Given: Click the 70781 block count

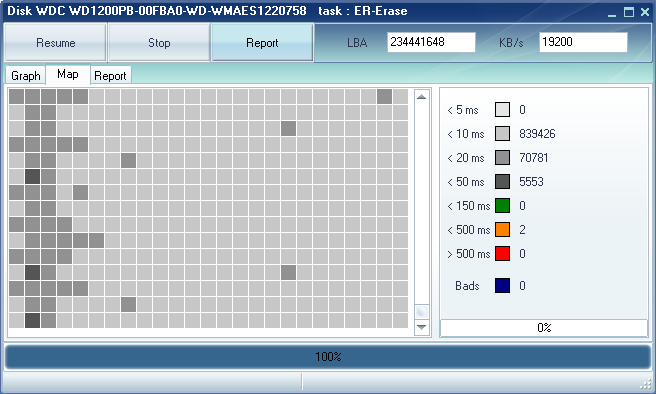Looking at the screenshot, I should 533,158.
